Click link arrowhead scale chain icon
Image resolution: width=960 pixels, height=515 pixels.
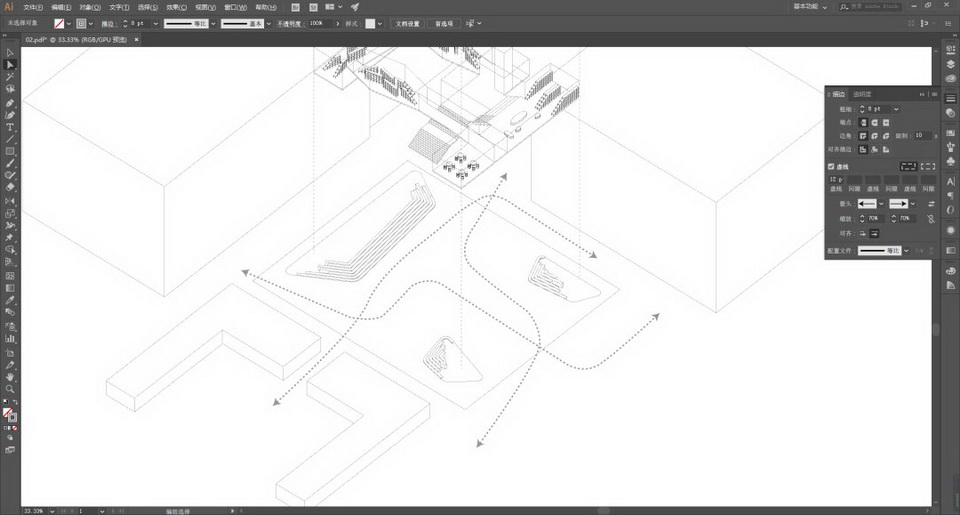[931, 218]
